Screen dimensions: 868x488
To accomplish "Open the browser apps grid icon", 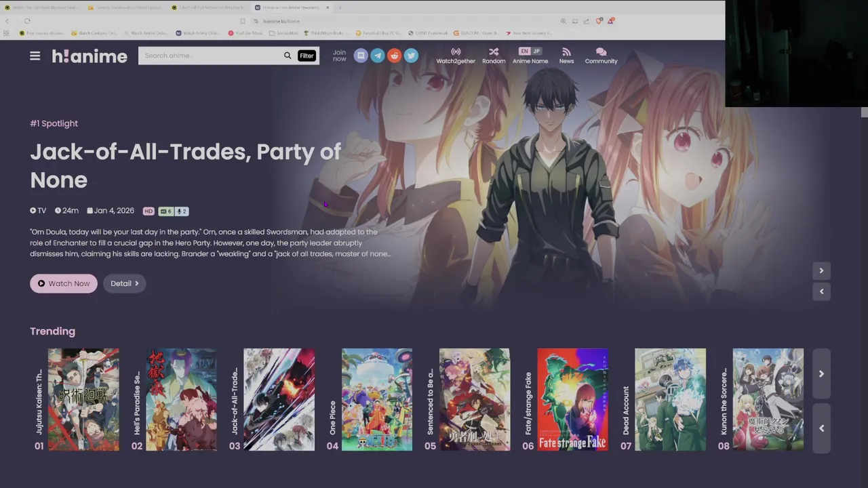I will tap(7, 33).
